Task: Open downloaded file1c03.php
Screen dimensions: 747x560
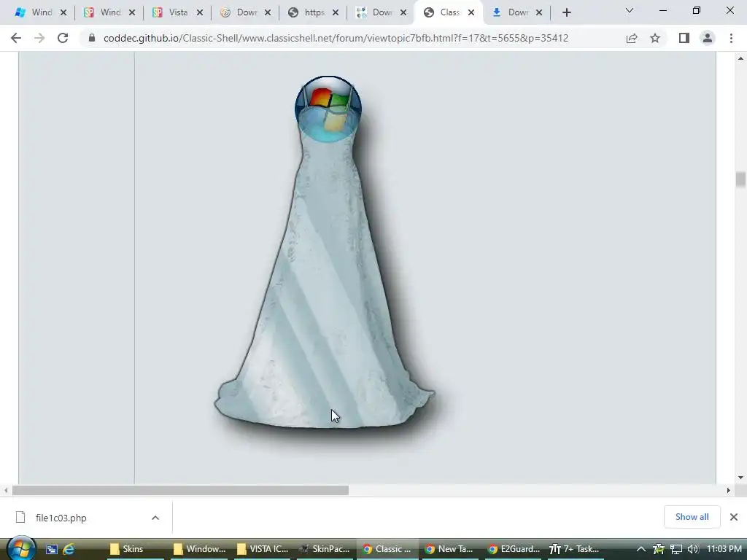Action: tap(61, 518)
